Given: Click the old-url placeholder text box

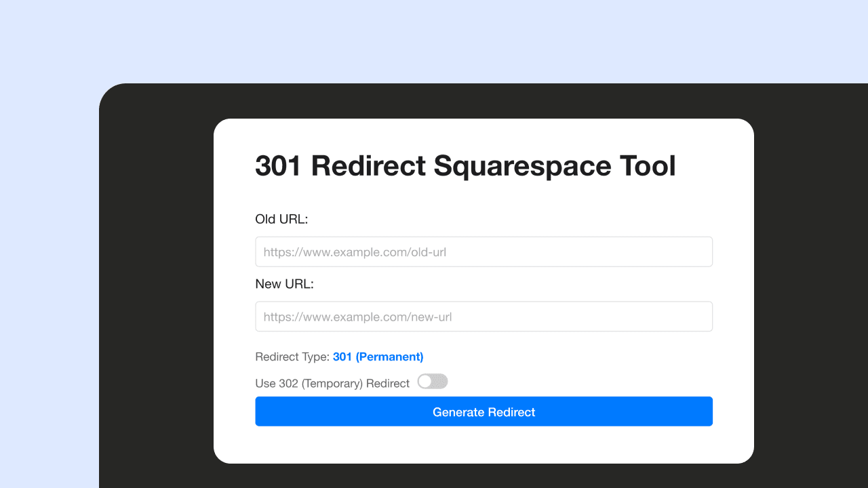Looking at the screenshot, I should (x=484, y=251).
